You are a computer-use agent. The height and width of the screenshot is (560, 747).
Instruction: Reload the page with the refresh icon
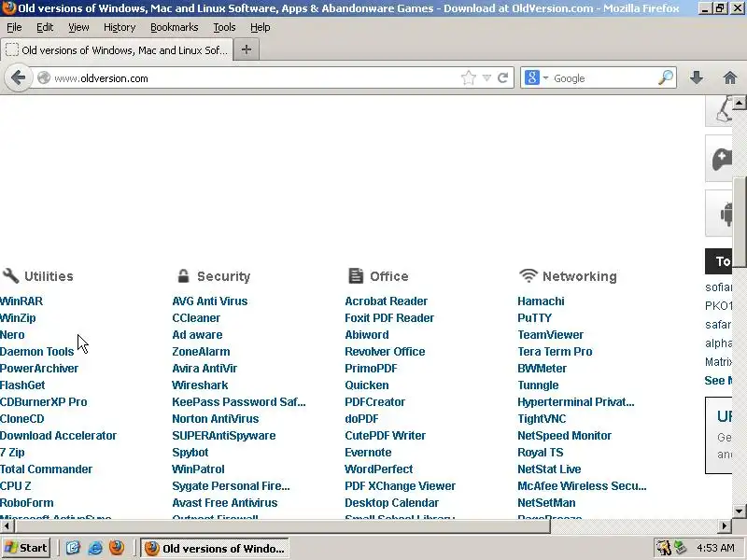(x=502, y=77)
